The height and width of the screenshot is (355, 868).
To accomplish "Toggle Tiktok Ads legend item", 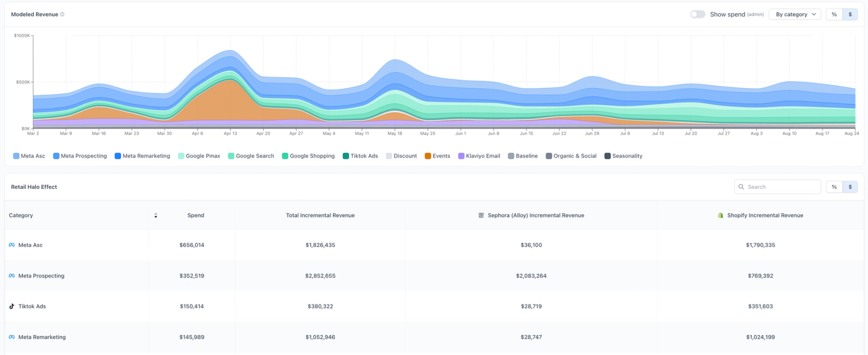I will coord(360,156).
